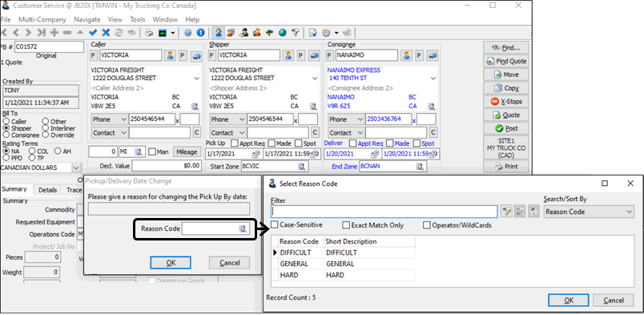Open Caller Phone type dropdown
Image resolution: width=644 pixels, height=315 pixels.
[123, 119]
